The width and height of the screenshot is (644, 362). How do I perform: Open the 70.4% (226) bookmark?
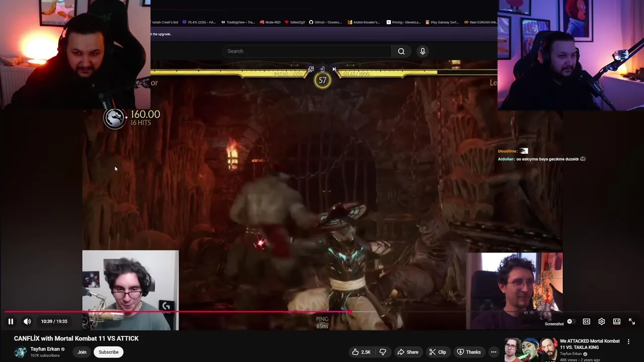click(x=199, y=22)
